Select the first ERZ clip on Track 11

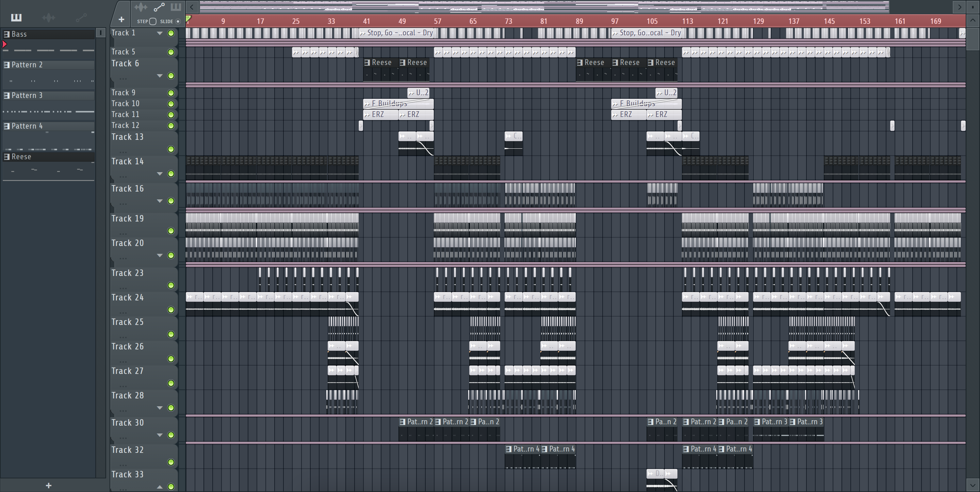tap(381, 115)
